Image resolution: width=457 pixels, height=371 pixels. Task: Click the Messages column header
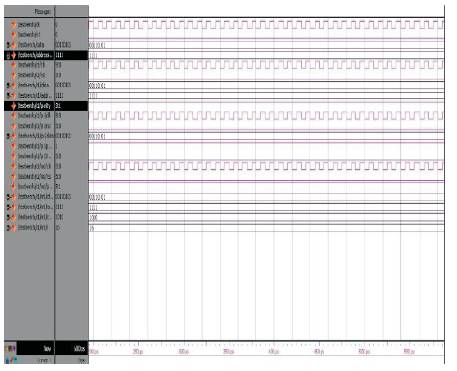point(43,12)
